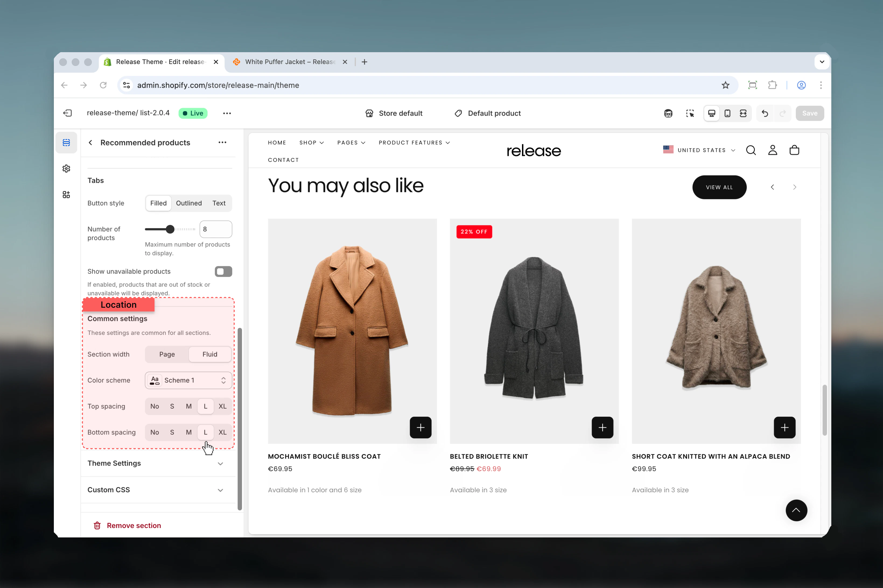Go to previous products carousel slide
This screenshot has width=883, height=588.
[x=772, y=187]
